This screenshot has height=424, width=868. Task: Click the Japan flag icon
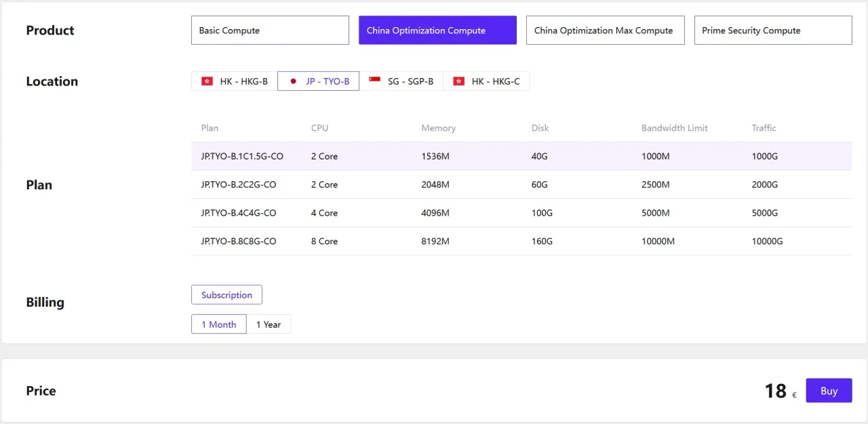click(x=293, y=81)
